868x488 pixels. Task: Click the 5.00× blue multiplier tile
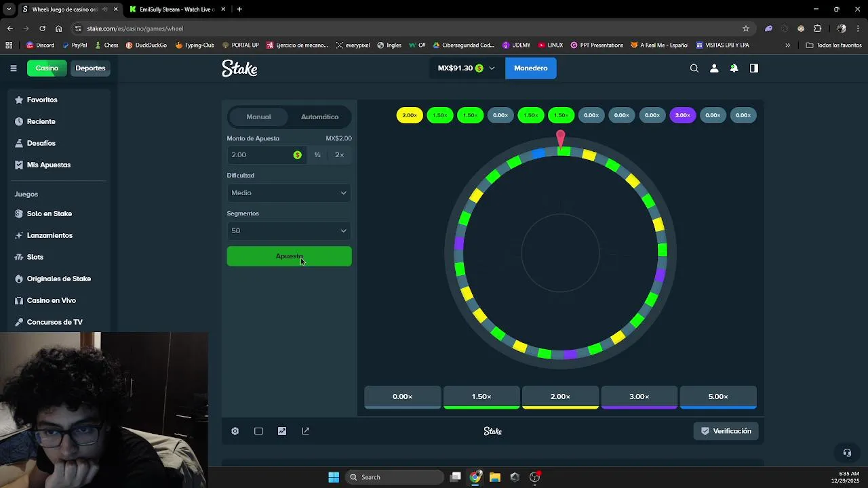tap(718, 397)
